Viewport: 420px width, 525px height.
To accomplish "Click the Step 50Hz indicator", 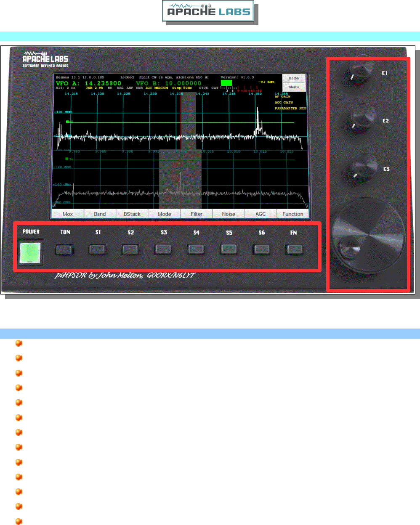I will [181, 88].
